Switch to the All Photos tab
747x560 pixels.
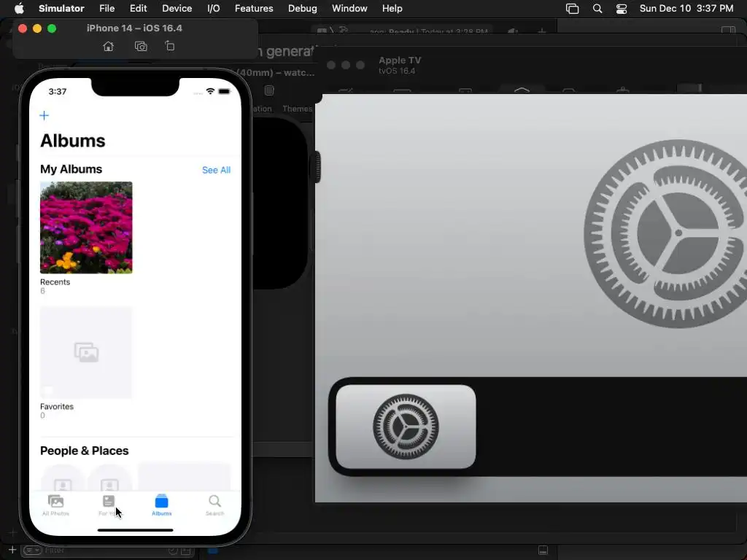[x=55, y=505]
